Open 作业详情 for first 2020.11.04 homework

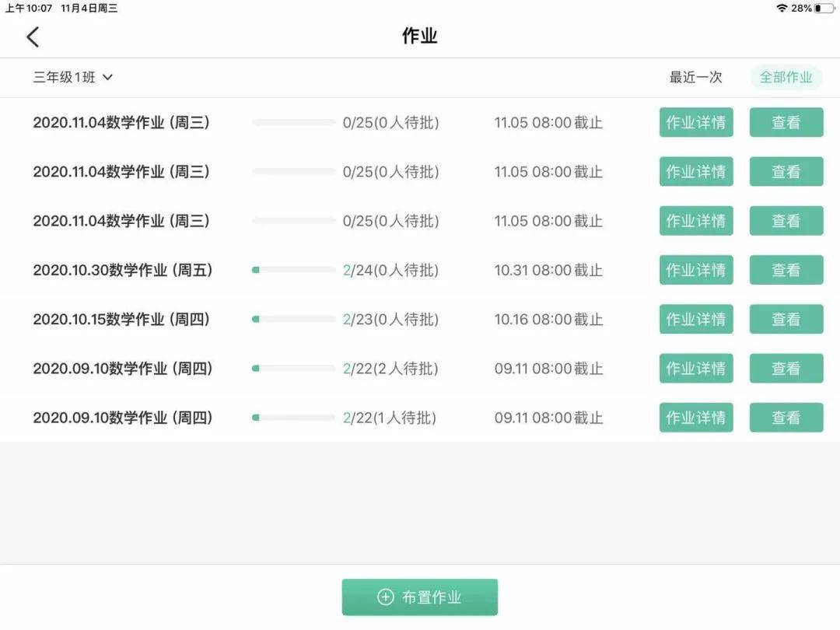696,122
